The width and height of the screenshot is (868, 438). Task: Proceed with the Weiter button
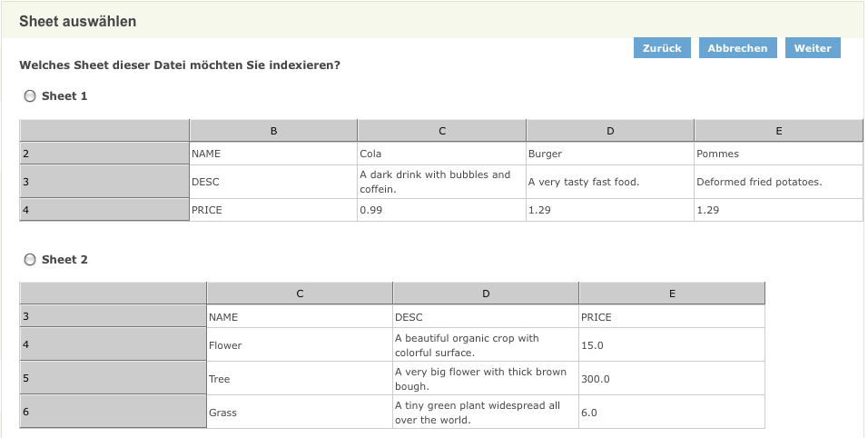point(813,48)
